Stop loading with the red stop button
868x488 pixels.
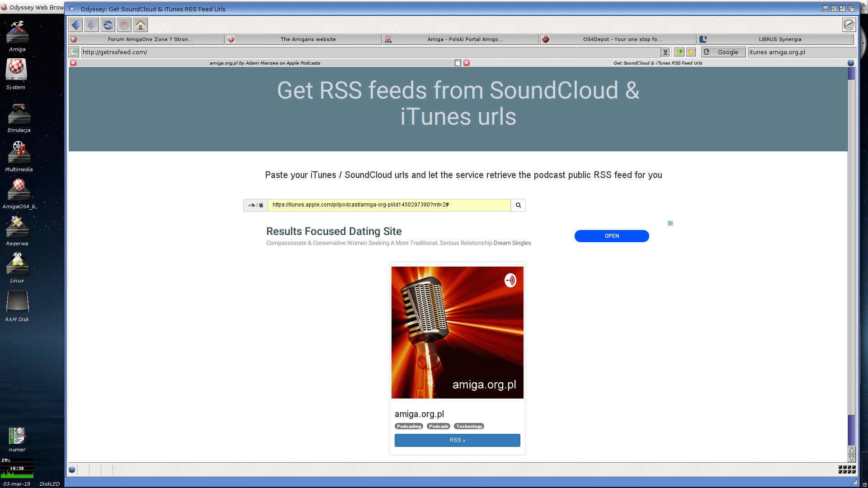[x=124, y=25]
